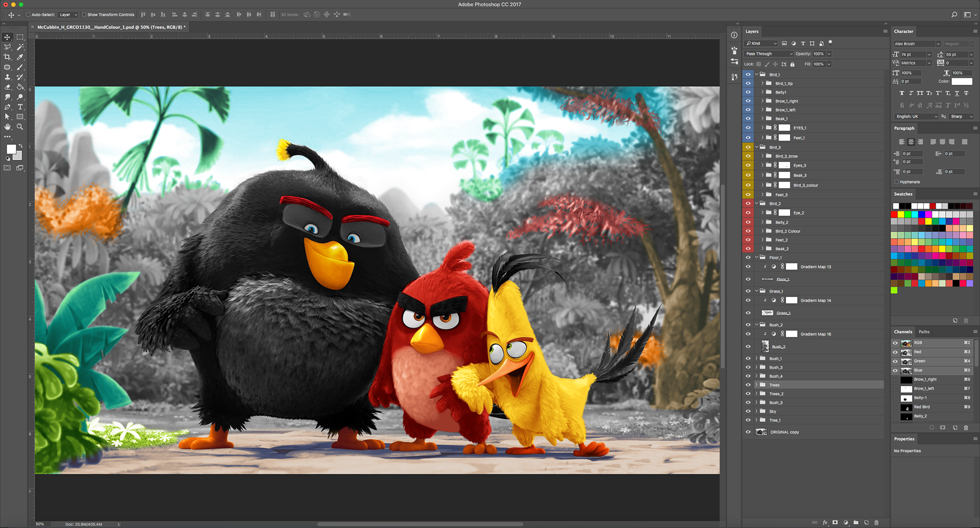Image resolution: width=980 pixels, height=528 pixels.
Task: Open the Kind filter dropdown
Action: click(761, 43)
